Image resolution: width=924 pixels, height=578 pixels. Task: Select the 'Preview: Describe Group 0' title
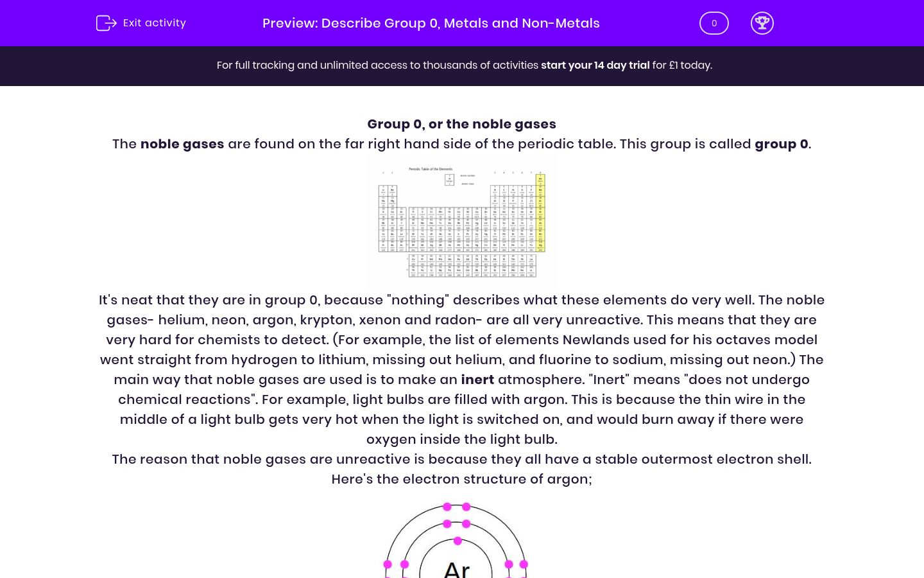coord(431,23)
